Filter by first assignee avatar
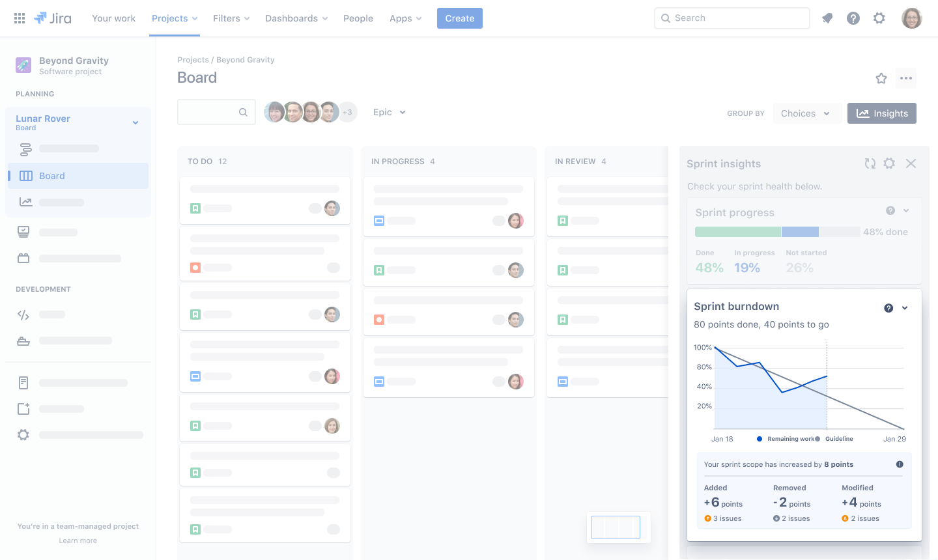This screenshot has height=560, width=938. click(275, 112)
